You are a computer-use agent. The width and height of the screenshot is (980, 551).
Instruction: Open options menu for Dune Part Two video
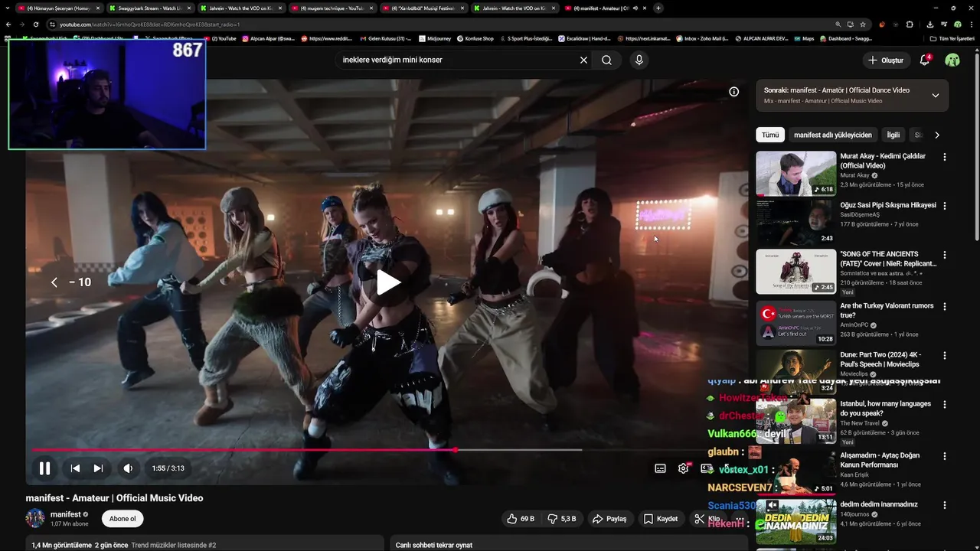[944, 356]
